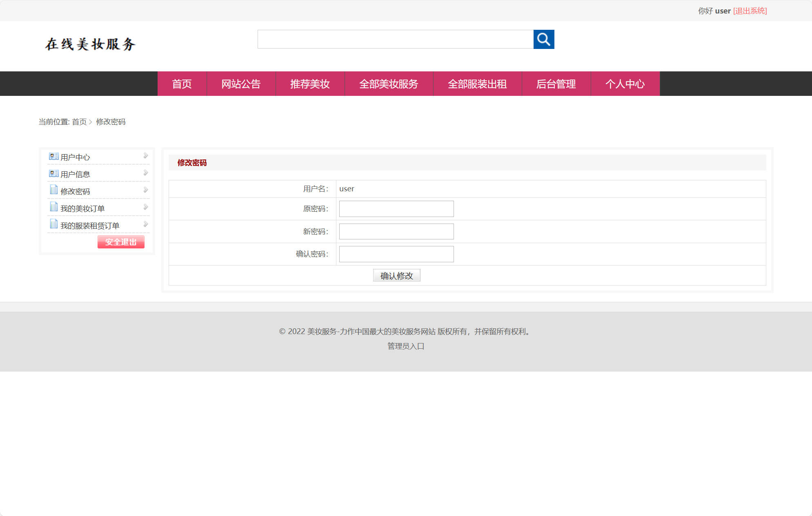This screenshot has width=812, height=516.
Task: Open the 管理员入口 footer link
Action: (405, 346)
